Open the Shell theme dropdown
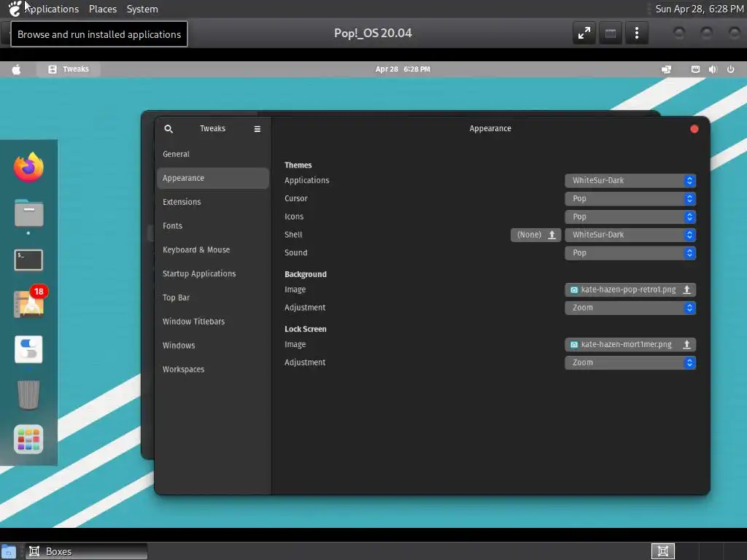 (x=630, y=235)
